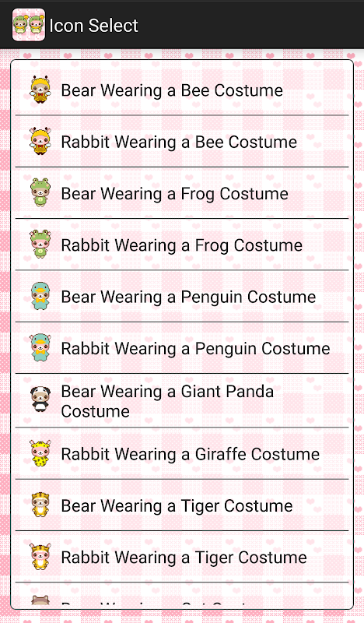Viewport: 364px width, 623px height.
Task: Tap the rabbit in giraffe costume icon
Action: [x=40, y=454]
